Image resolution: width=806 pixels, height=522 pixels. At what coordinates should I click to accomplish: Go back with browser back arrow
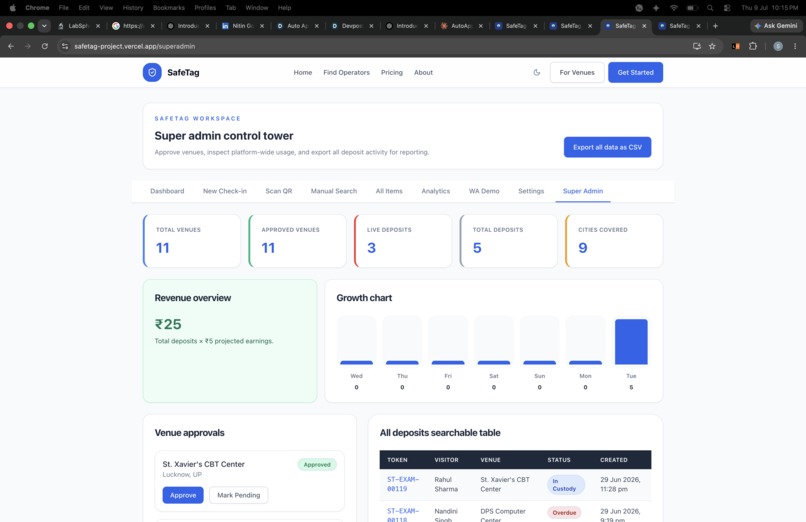tap(11, 46)
